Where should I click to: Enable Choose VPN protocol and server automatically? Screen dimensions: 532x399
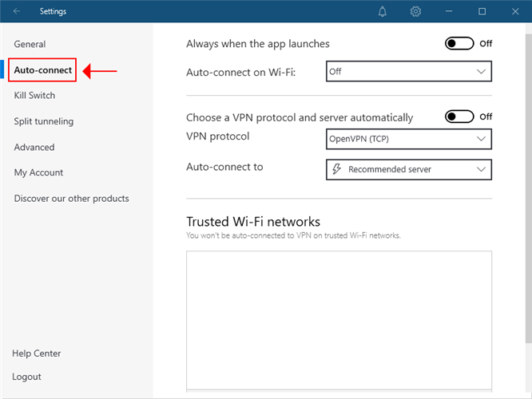[x=459, y=117]
